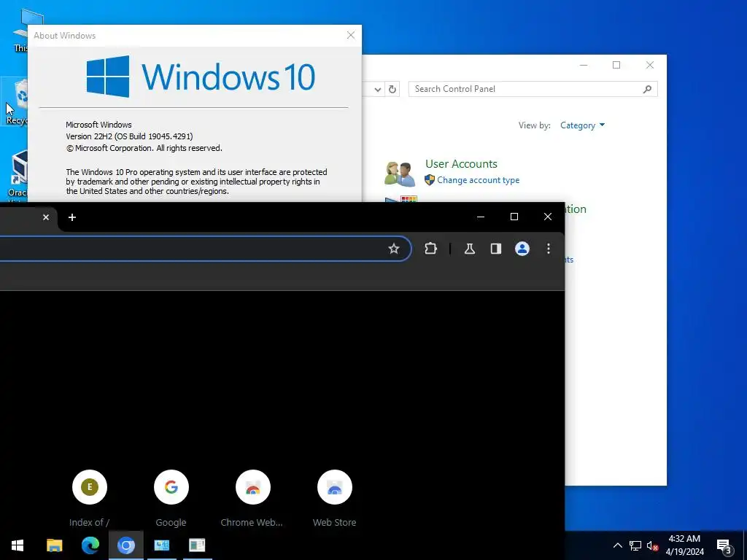
Task: Open clock showing 4:32 AM
Action: tap(684, 545)
